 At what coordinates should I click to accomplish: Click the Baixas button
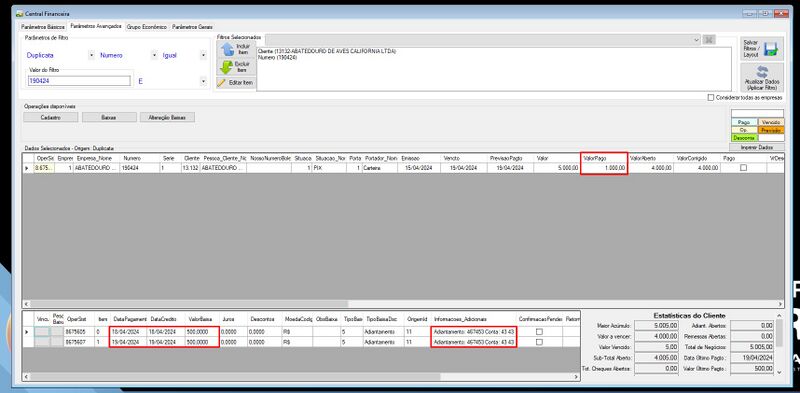coord(109,117)
